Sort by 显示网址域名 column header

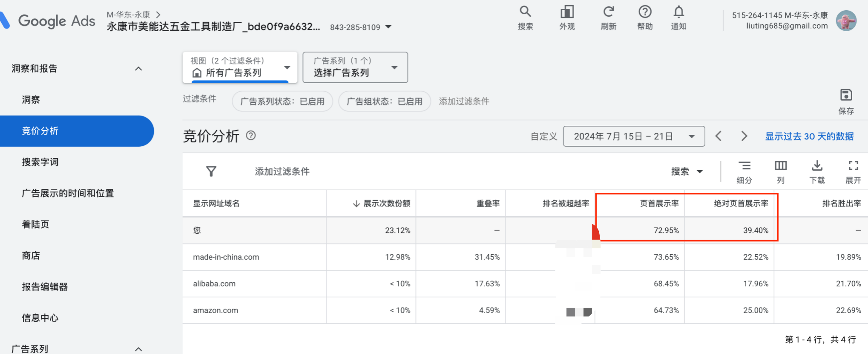(x=216, y=203)
